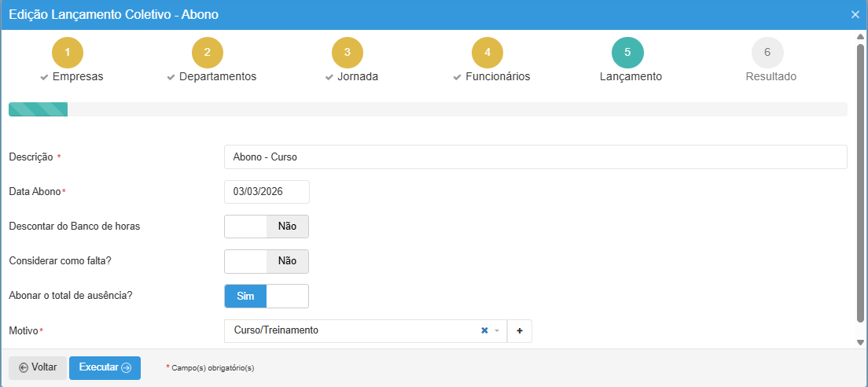Click into the Descrição text field
This screenshot has height=387, width=868.
[535, 157]
